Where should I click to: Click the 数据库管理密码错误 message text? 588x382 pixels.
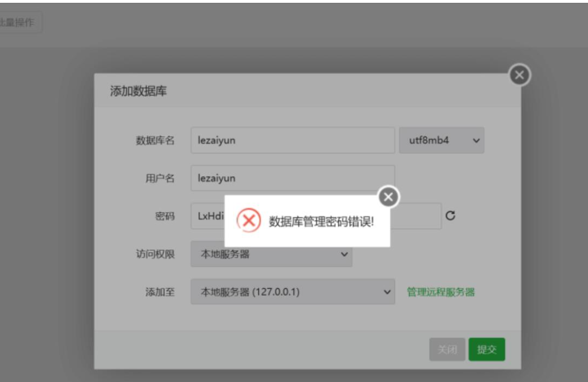point(321,221)
